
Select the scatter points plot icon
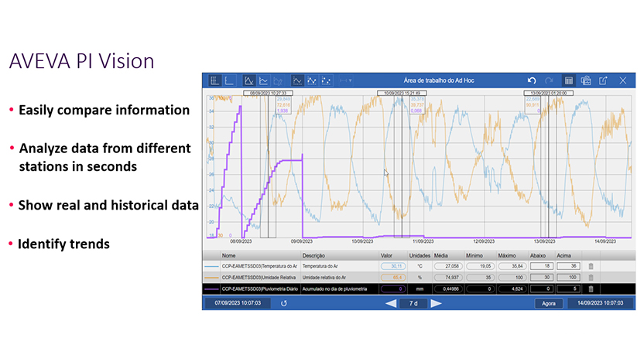pyautogui.click(x=326, y=80)
